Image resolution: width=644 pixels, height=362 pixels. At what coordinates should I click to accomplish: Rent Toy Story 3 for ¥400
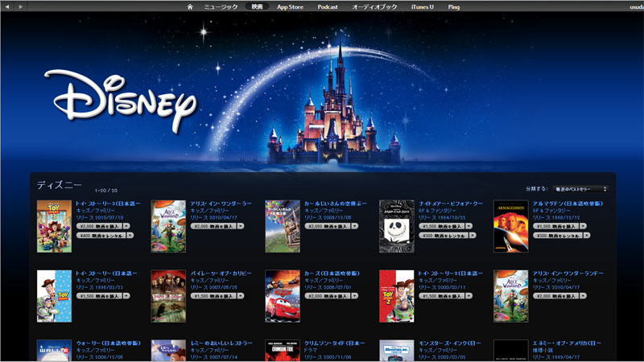(101, 236)
